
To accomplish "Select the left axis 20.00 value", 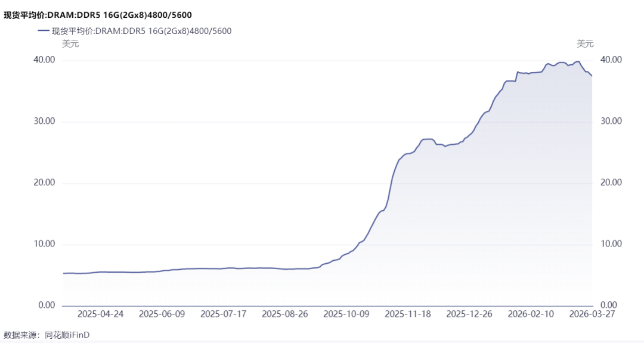I will [x=44, y=183].
